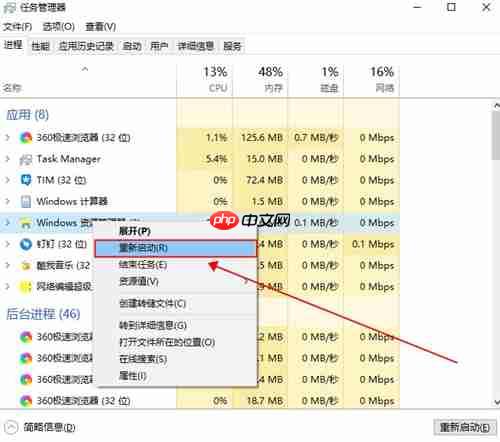Click the 后台进程 (46) group header

[x=43, y=314]
